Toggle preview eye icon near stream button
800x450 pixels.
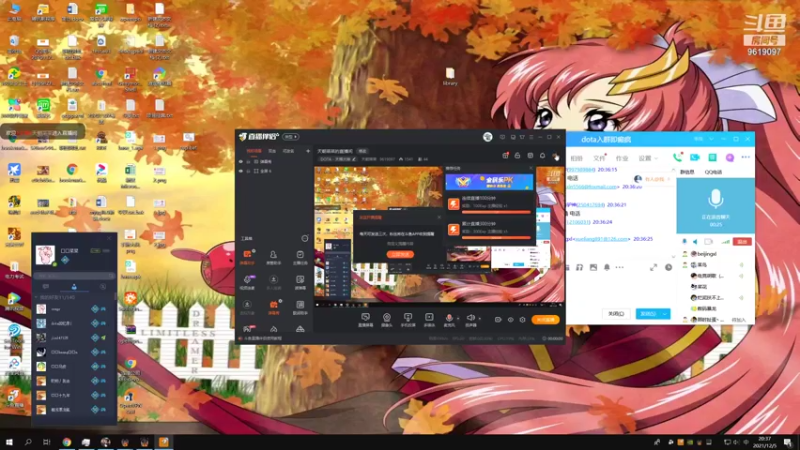[x=510, y=320]
